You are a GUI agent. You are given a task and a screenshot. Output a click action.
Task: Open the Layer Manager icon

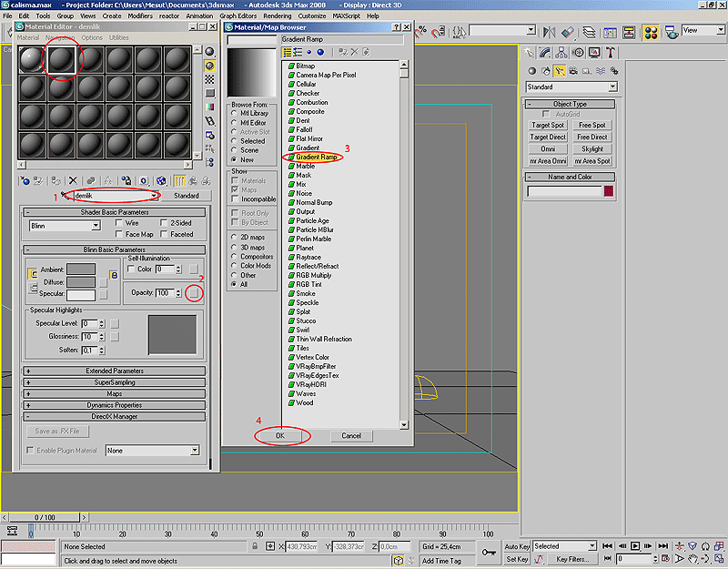pos(589,31)
